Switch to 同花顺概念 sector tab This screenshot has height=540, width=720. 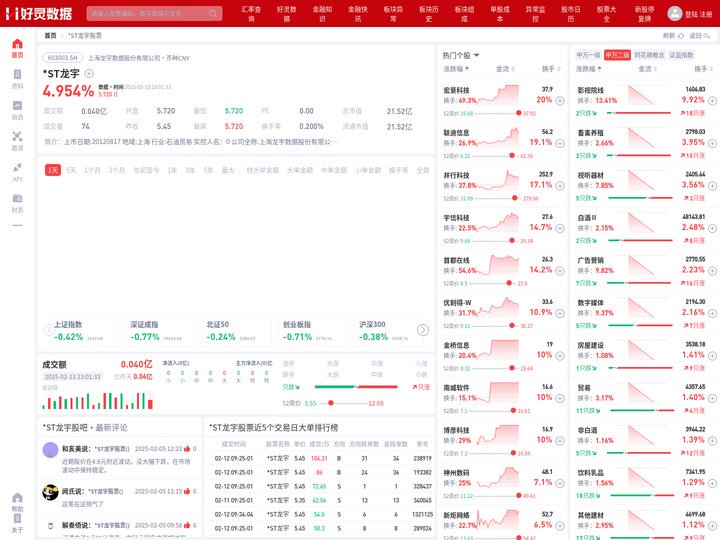(x=649, y=55)
